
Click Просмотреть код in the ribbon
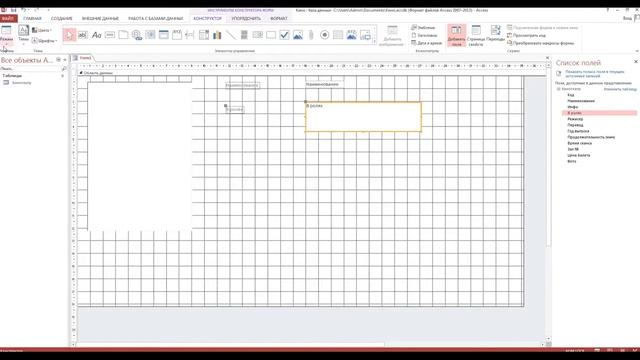(526, 36)
